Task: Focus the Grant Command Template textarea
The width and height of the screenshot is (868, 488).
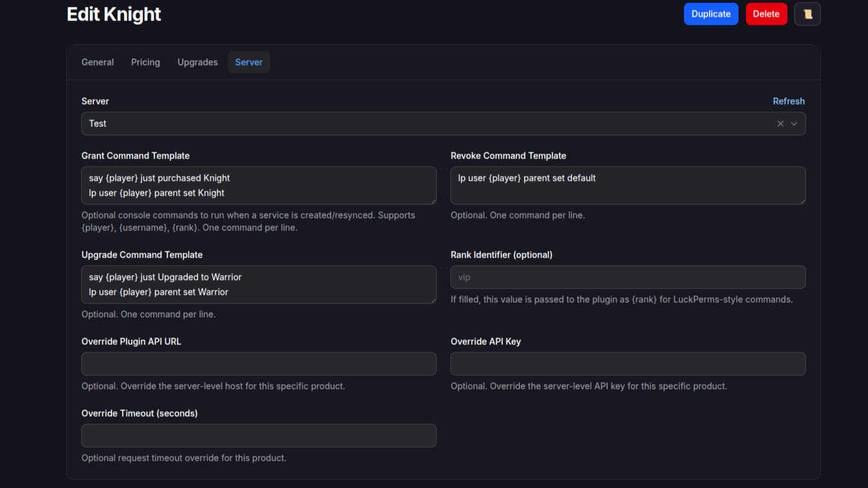Action: point(258,185)
